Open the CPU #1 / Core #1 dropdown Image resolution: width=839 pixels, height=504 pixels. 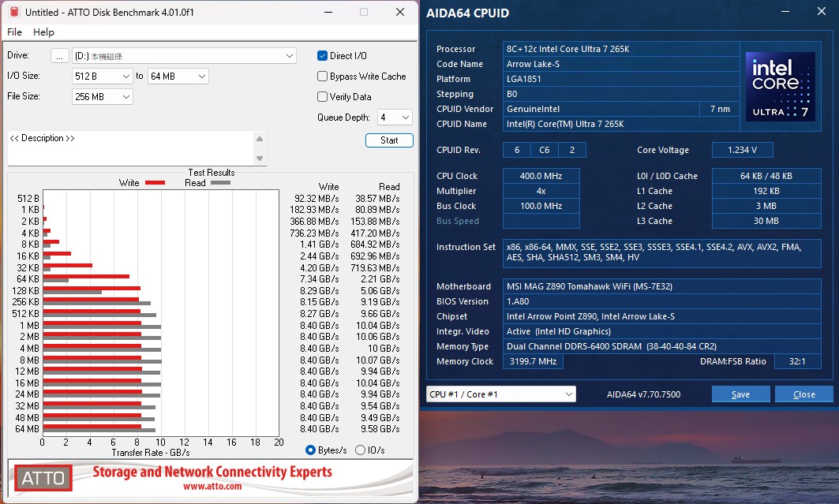501,394
